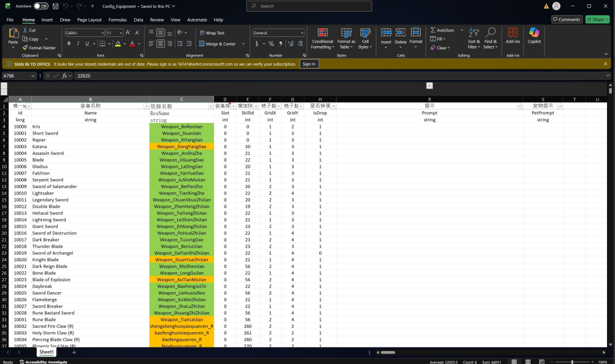The width and height of the screenshot is (615, 364).
Task: Expand the outline group plus button
Action: 429,85
